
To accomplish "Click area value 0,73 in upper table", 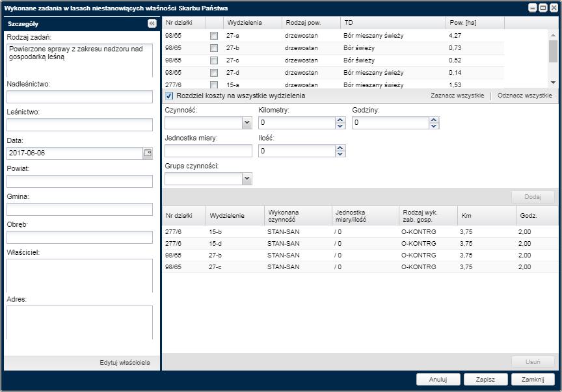I will [455, 48].
